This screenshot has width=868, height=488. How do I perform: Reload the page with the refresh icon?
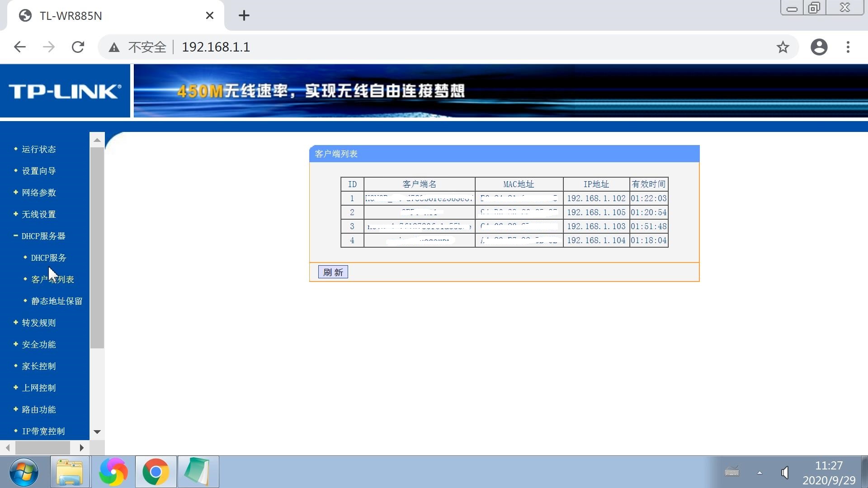pos(78,47)
